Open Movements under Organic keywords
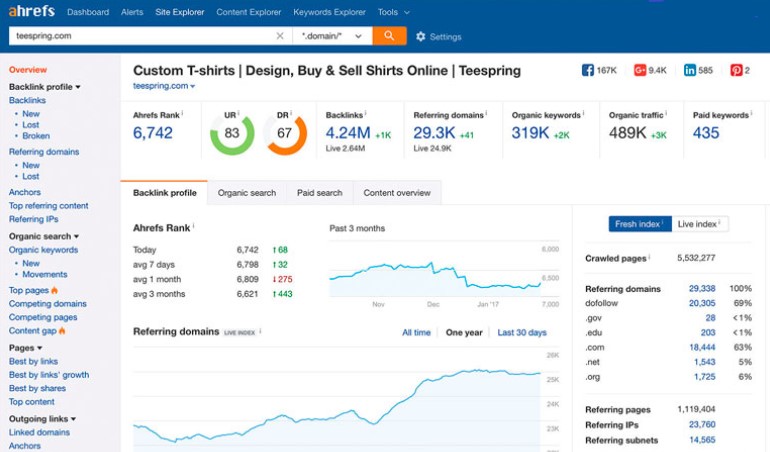Viewport: 770px width, 452px height. (x=45, y=274)
